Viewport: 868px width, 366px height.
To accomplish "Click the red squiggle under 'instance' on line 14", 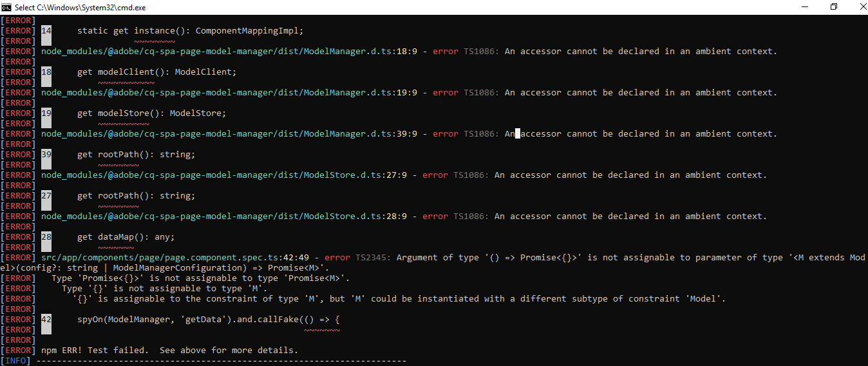I will point(155,41).
